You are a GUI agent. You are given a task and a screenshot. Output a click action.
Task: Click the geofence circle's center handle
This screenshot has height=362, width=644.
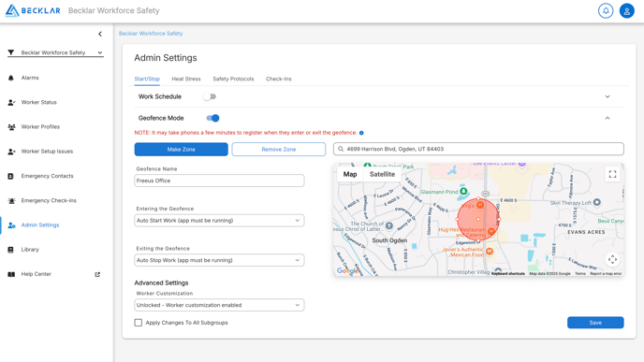tap(478, 220)
